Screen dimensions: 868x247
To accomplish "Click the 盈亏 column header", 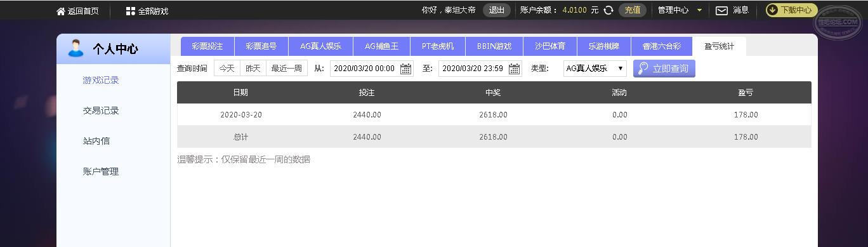I will pos(746,93).
